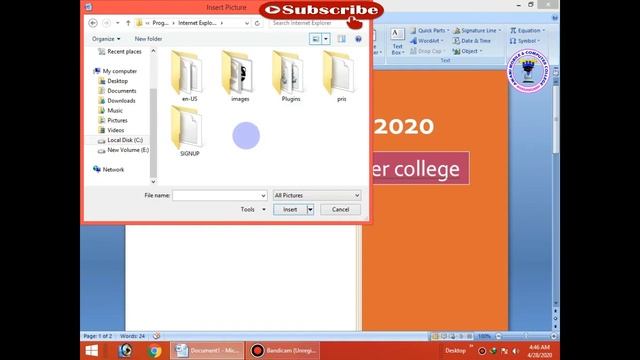Launch Chrome from the taskbar
The image size is (640, 360).
[154, 351]
